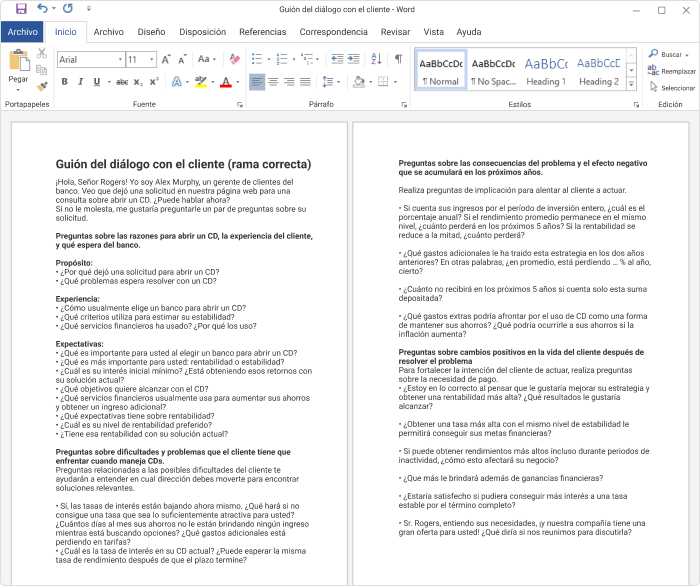The width and height of the screenshot is (700, 586).
Task: Click the Pegar paste button
Action: pos(18,69)
